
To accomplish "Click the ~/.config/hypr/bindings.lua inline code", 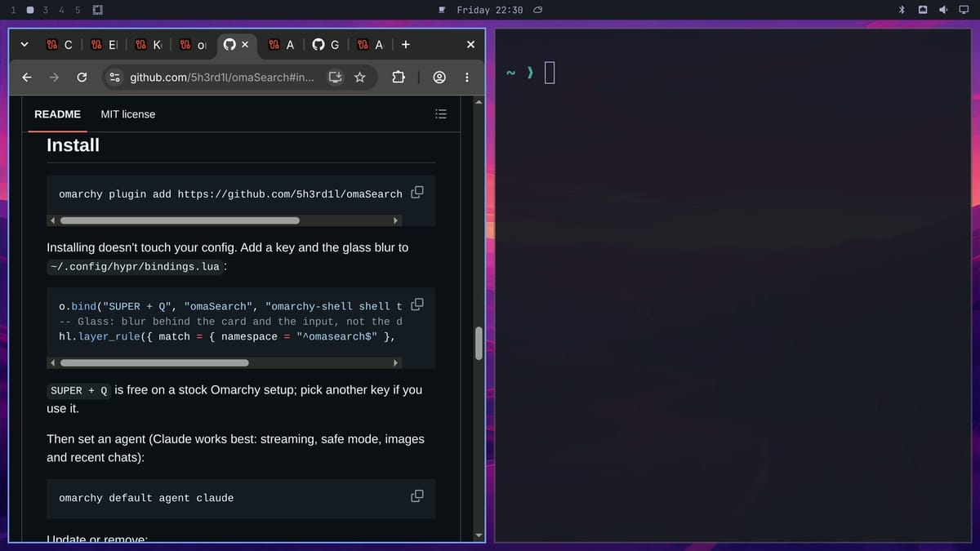I will click(135, 267).
